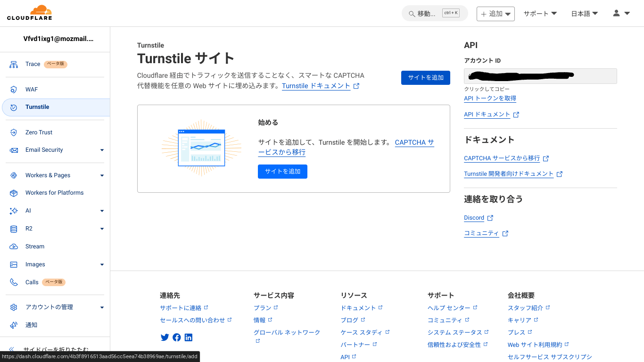This screenshot has height=362, width=644.
Task: Expand the Workers & Pages submenu arrow
Action: [x=102, y=176]
